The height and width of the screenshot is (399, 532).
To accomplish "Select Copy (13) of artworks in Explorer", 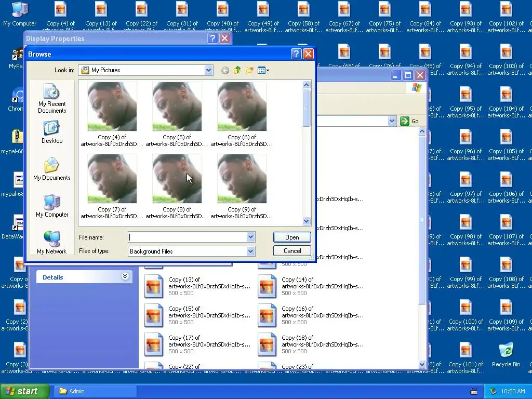I will (x=198, y=286).
